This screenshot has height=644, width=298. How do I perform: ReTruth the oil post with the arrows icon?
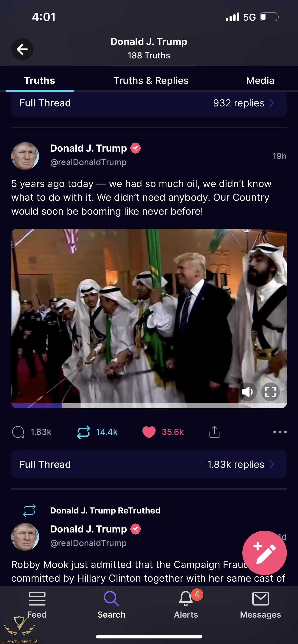coord(83,432)
